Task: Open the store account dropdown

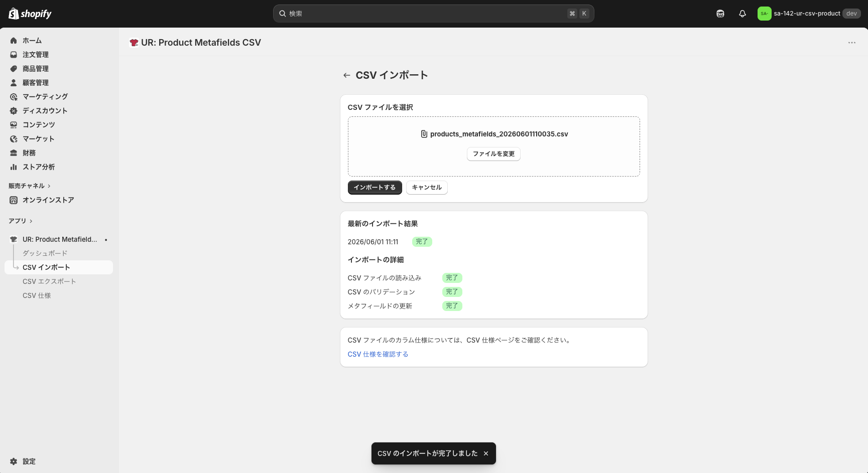Action: (x=809, y=14)
